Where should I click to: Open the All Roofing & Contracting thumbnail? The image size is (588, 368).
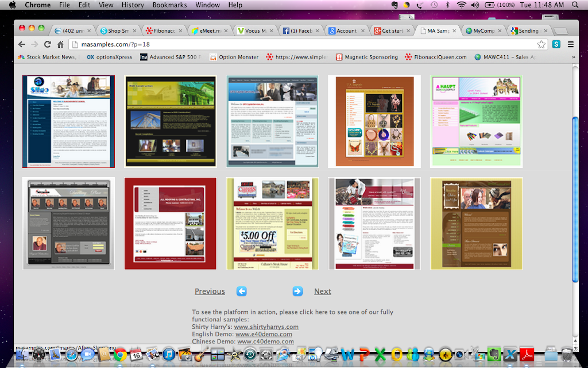[x=170, y=224]
